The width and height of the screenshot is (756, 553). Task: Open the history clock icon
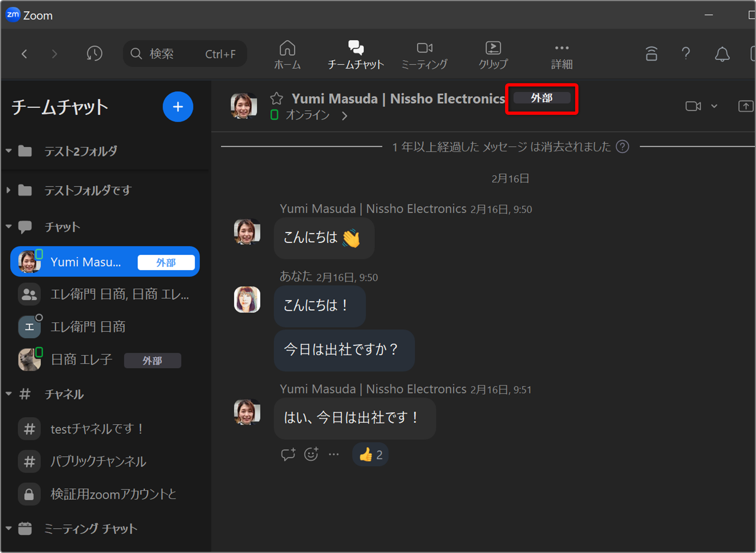94,54
